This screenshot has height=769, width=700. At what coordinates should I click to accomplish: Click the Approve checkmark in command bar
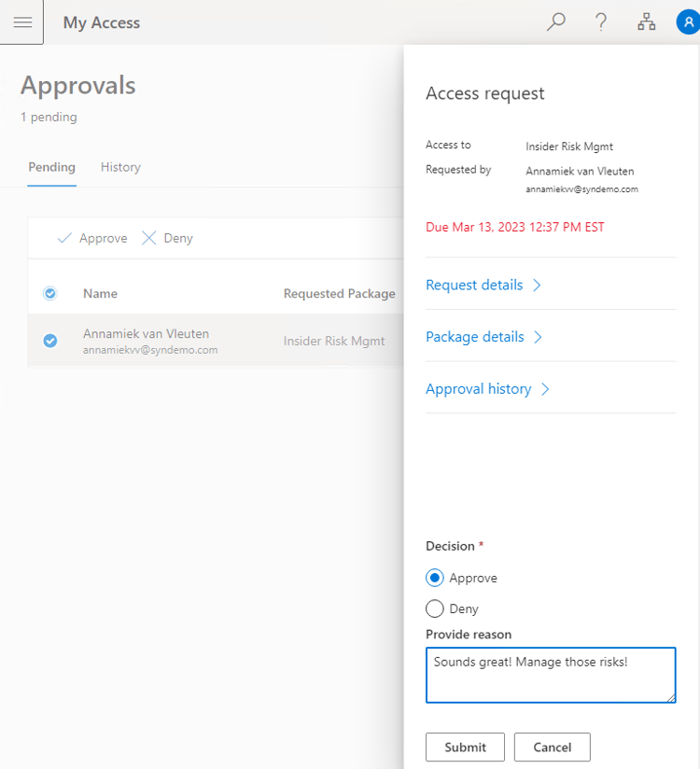tap(91, 238)
